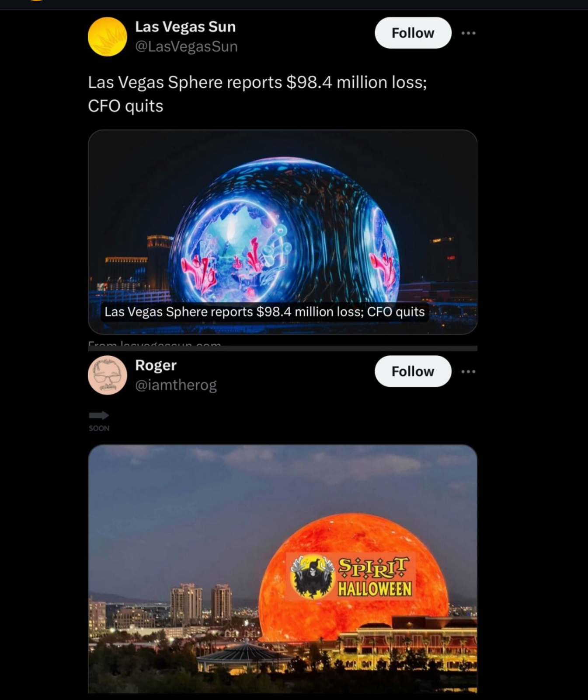Screen dimensions: 588x700
Task: Click the Las Vegas Sun tweet headline text
Action: pyautogui.click(x=257, y=94)
